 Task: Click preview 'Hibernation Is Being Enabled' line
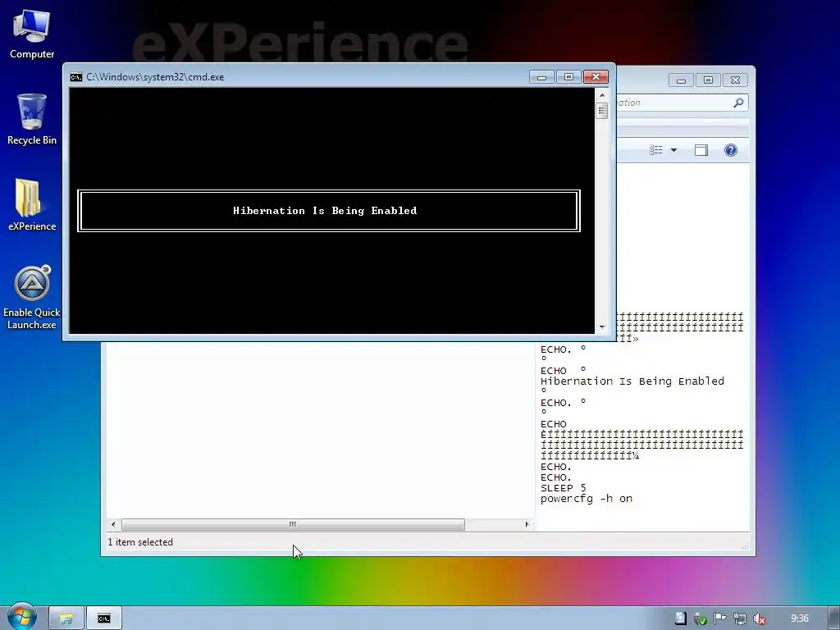point(632,381)
